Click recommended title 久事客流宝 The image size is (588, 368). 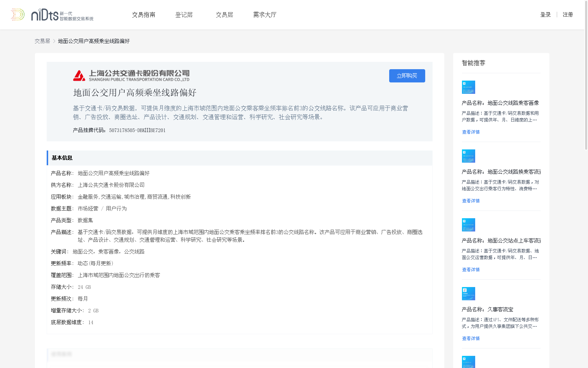click(x=501, y=309)
